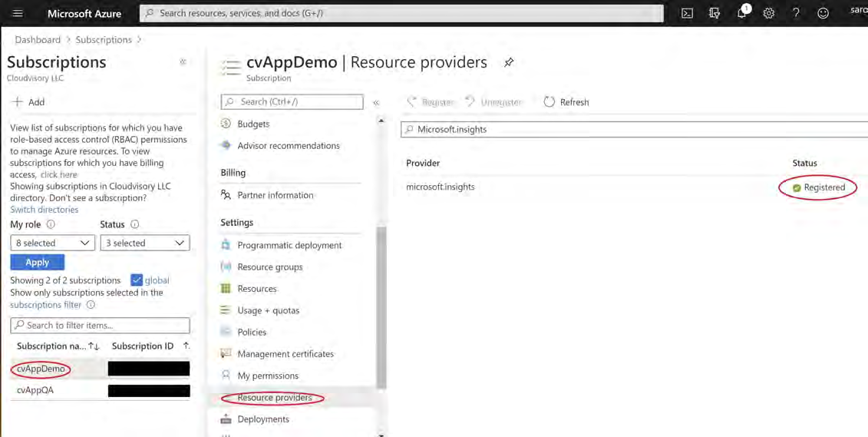Click the Provider column header
Image resolution: width=868 pixels, height=437 pixels.
pos(423,163)
